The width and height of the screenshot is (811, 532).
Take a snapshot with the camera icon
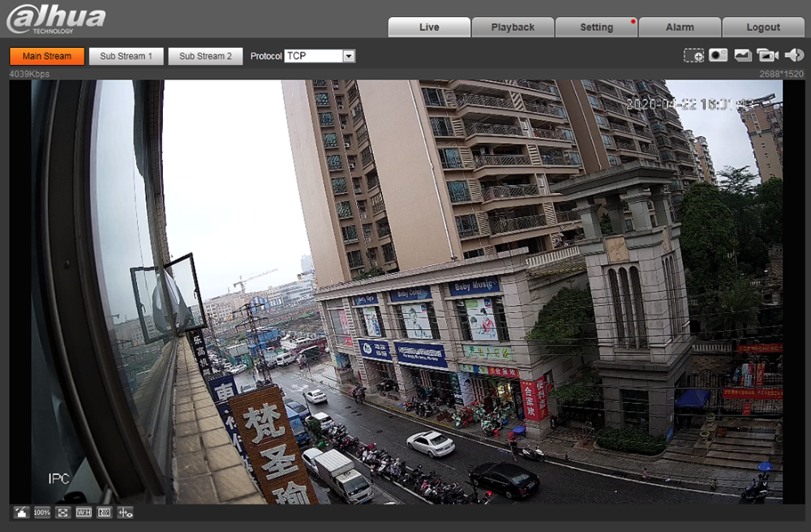[718, 55]
